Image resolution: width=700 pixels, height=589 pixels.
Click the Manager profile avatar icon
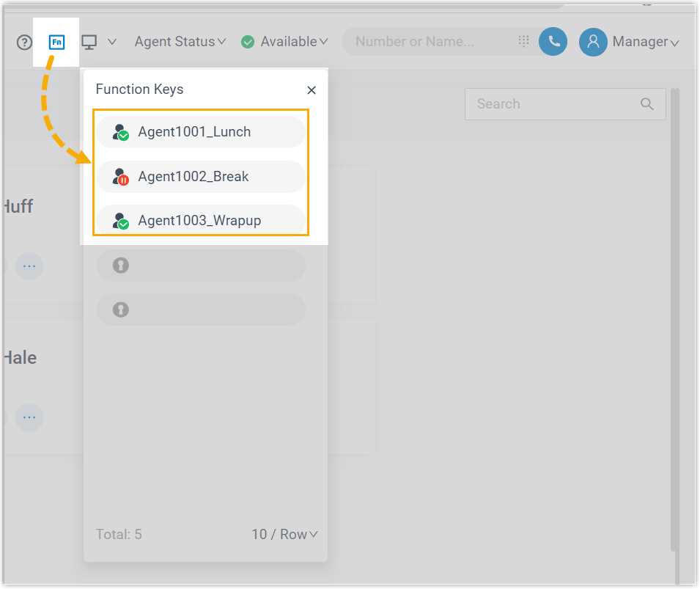tap(593, 42)
